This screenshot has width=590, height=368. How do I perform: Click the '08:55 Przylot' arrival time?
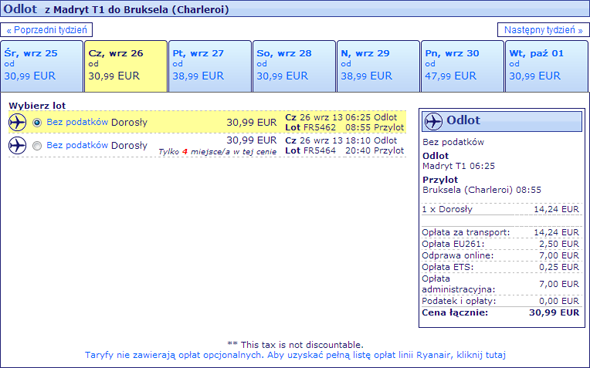tap(374, 128)
